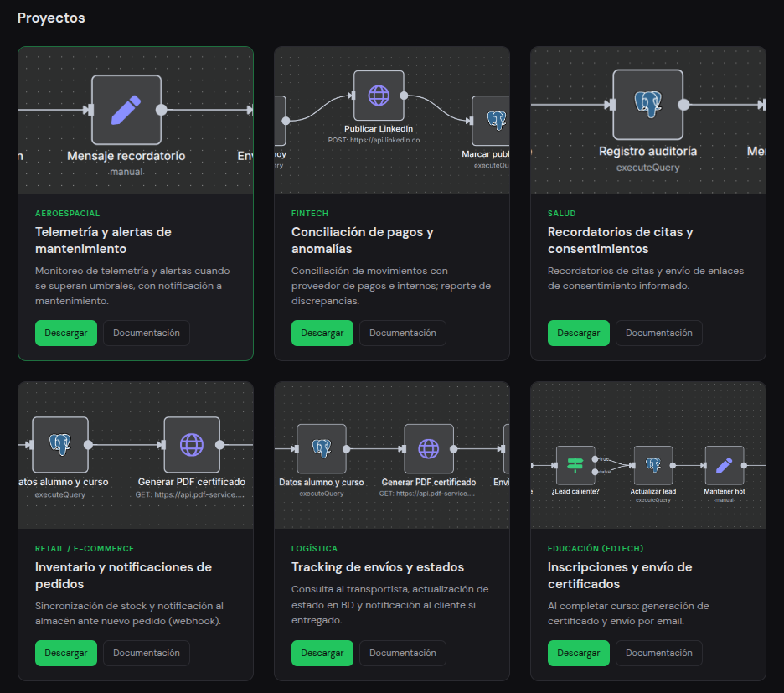Image resolution: width=784 pixels, height=693 pixels.
Task: Select the pencil icon on Mensaje recordatorio node
Action: (x=126, y=109)
